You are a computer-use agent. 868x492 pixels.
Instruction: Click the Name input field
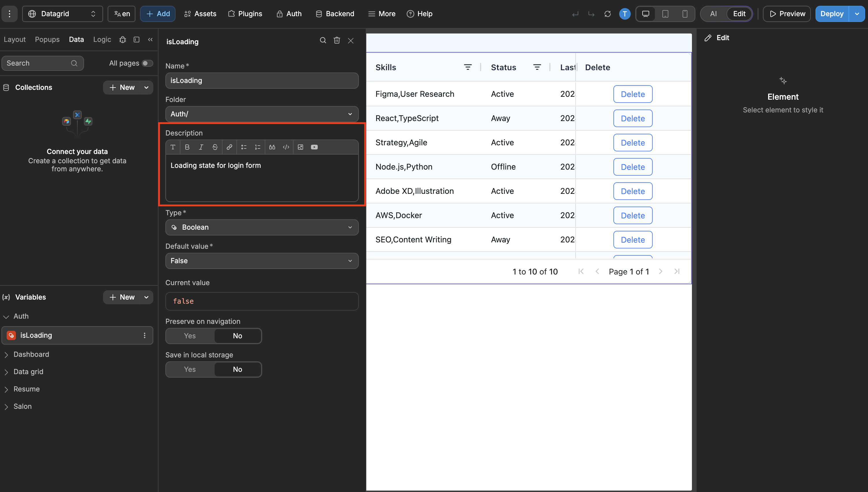click(262, 80)
